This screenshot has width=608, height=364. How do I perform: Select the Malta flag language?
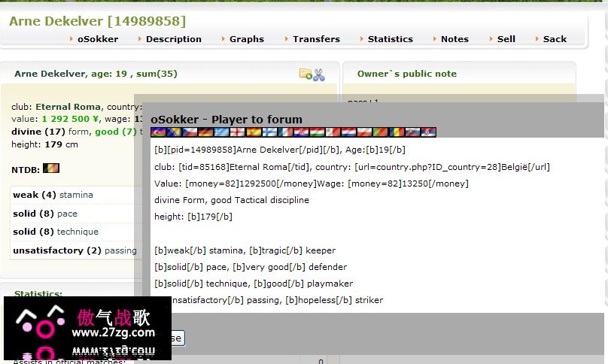333,132
